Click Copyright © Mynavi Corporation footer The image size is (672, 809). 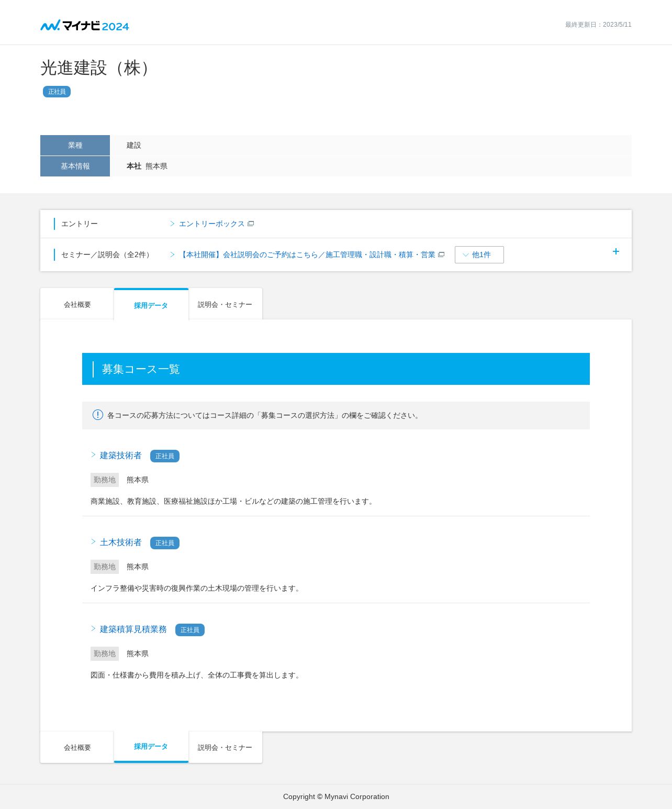click(x=336, y=796)
